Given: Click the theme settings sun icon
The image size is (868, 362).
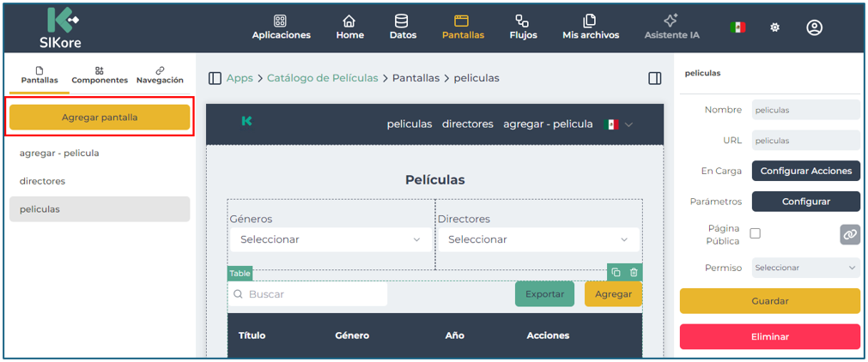Looking at the screenshot, I should tap(774, 27).
